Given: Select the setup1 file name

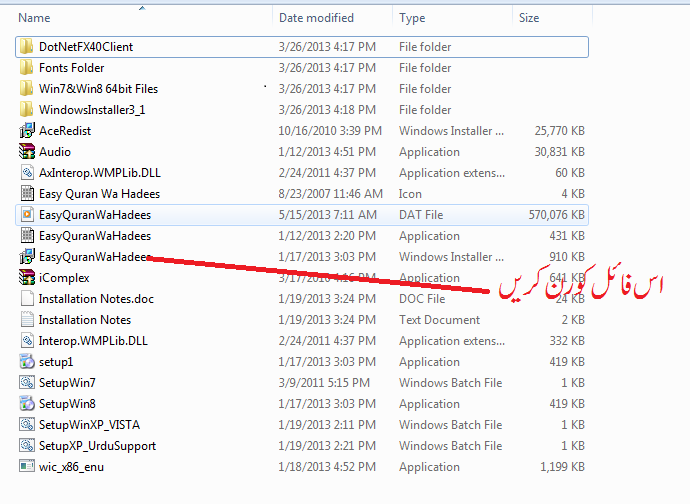Looking at the screenshot, I should coord(56,362).
